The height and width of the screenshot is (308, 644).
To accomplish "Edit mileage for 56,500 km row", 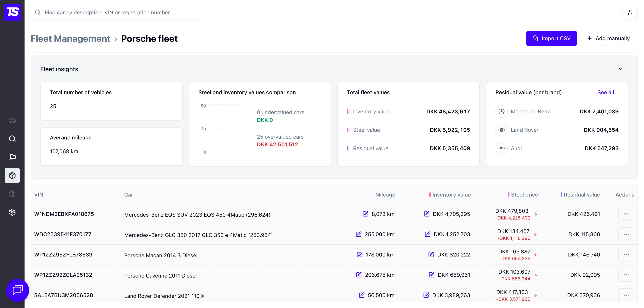I will click(x=362, y=295).
